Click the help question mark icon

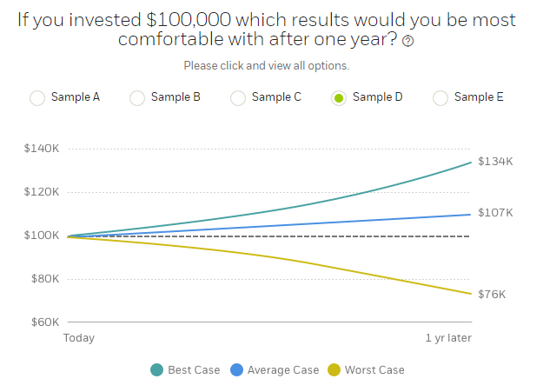(408, 41)
